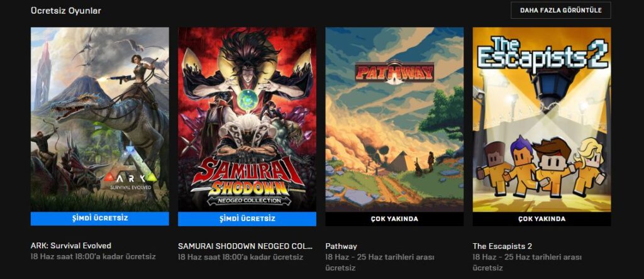Image resolution: width=644 pixels, height=279 pixels.
Task: Click ŞİMDİ ÜCRETSİZ banner under Samurai Shodown
Action: click(x=247, y=219)
